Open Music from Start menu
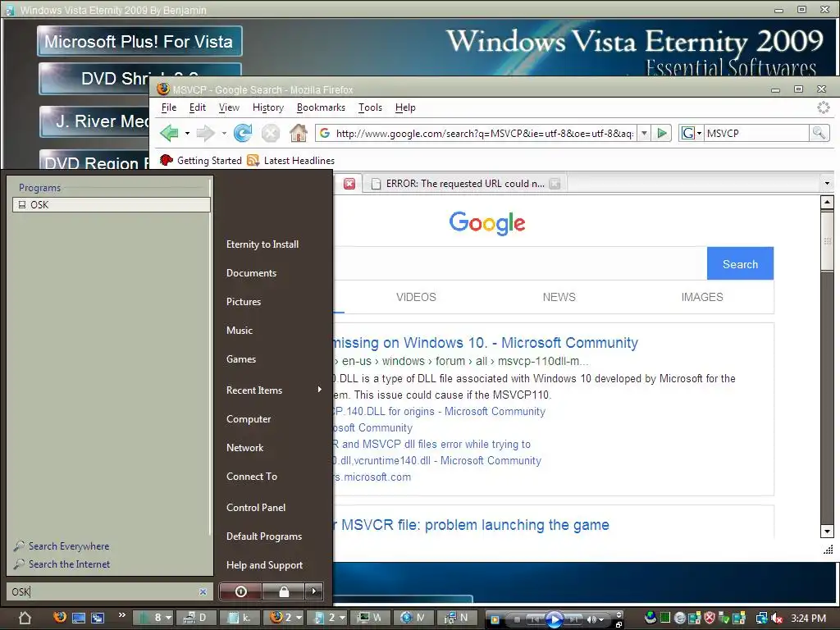This screenshot has width=840, height=630. pyautogui.click(x=240, y=330)
